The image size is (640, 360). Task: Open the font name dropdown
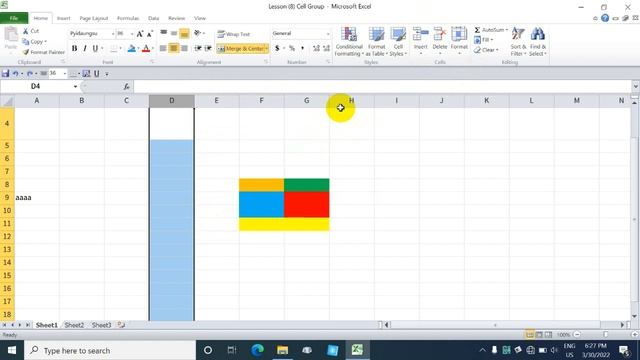pos(113,33)
